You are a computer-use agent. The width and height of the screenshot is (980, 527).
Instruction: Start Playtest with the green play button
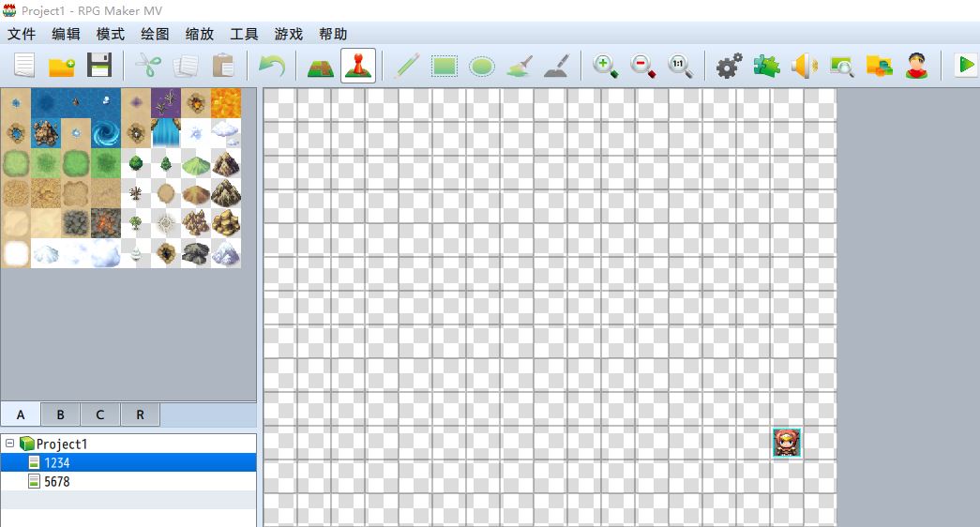964,66
